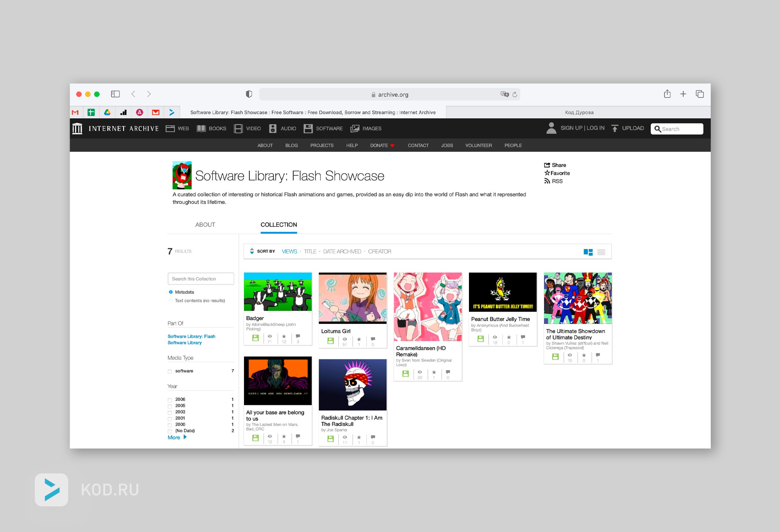This screenshot has width=780, height=532.
Task: Click the archive.org address bar
Action: click(389, 94)
